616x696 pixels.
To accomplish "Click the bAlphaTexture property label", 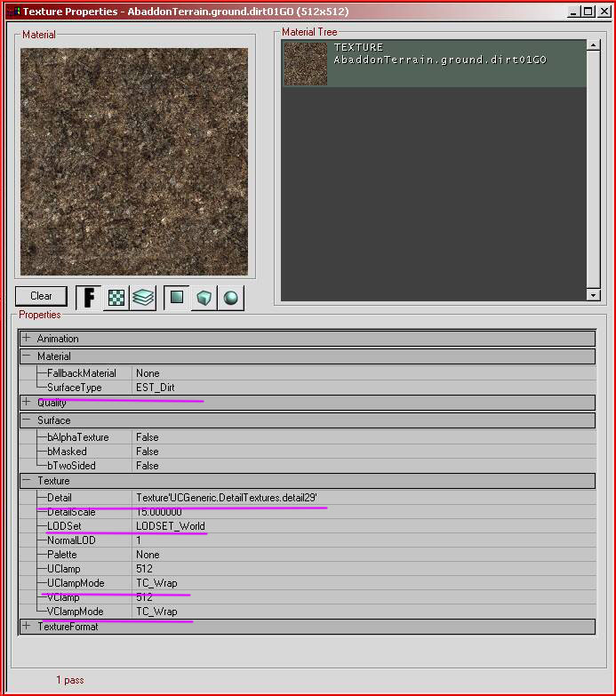I will pos(78,437).
